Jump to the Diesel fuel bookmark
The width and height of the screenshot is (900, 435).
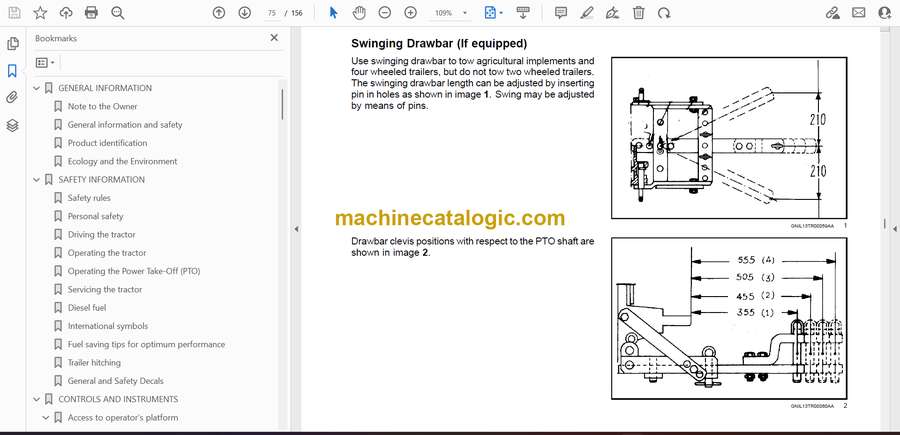(x=87, y=308)
